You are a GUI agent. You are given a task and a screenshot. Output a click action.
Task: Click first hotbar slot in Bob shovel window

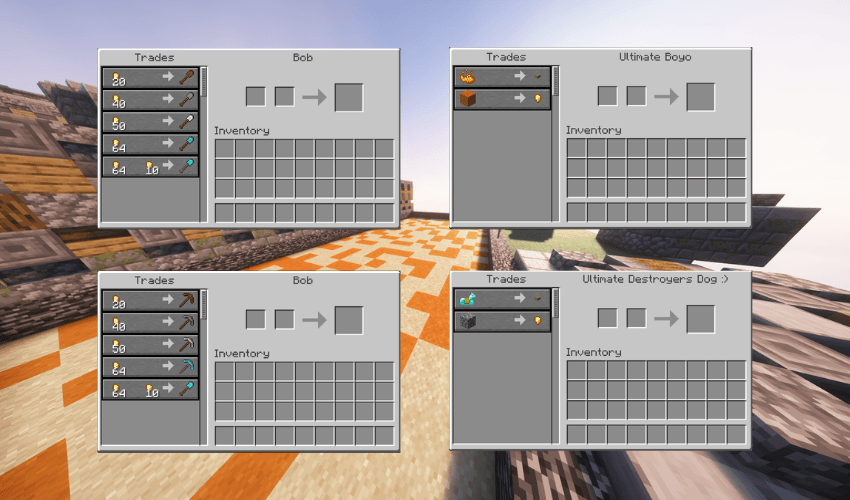click(x=225, y=213)
